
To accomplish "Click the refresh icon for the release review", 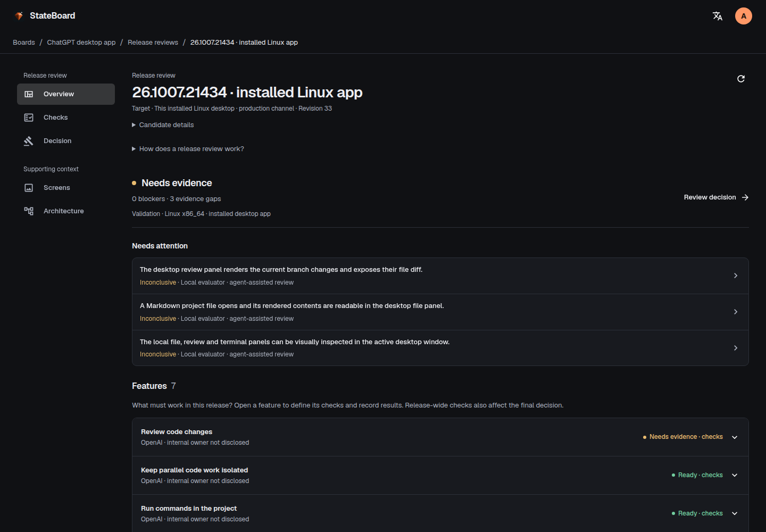I will tap(741, 79).
